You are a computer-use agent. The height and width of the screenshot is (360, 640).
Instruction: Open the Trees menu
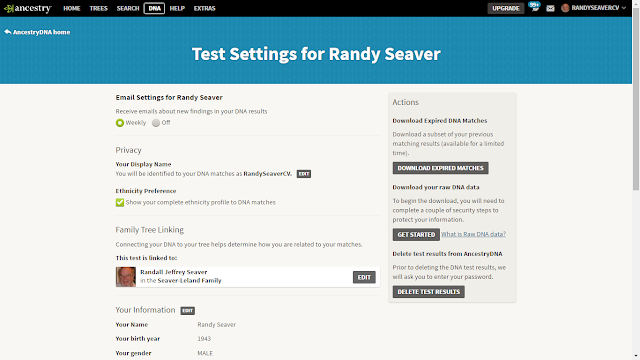(x=98, y=8)
